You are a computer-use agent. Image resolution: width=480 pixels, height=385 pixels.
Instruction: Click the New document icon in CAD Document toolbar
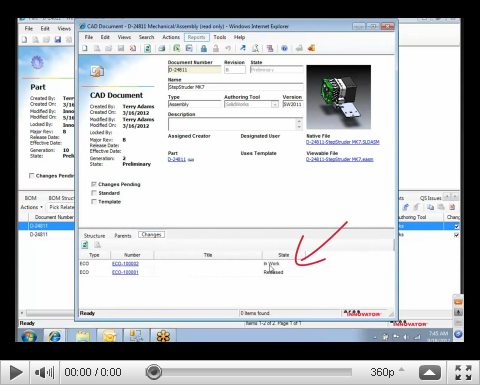point(85,48)
